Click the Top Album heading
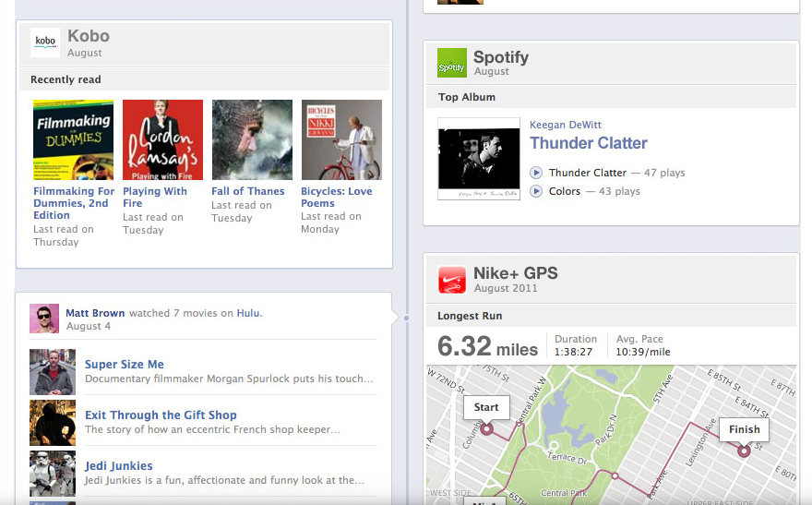Screen dimensions: 812x505 point(467,97)
